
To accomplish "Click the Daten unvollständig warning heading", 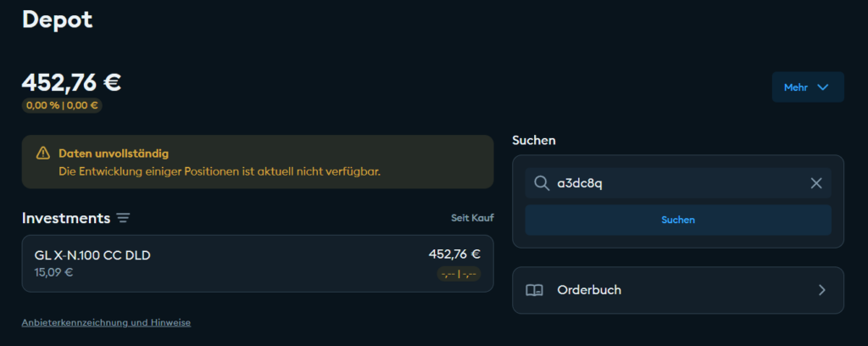I will click(114, 153).
